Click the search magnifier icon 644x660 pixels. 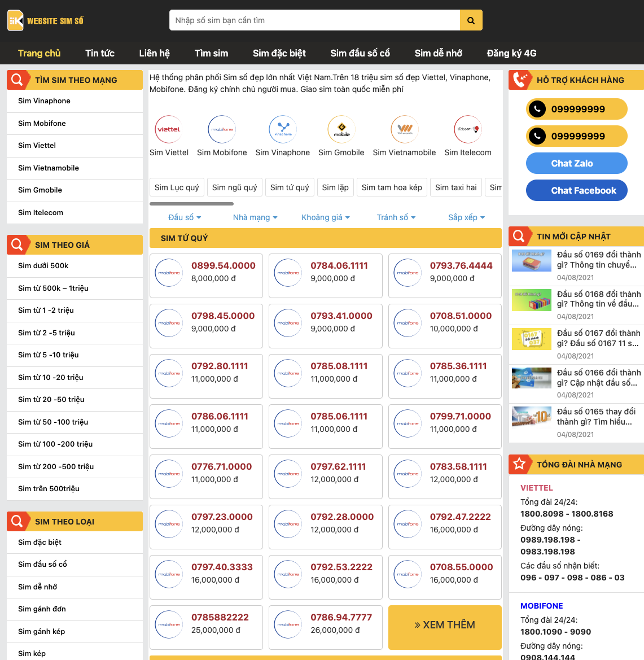click(471, 20)
